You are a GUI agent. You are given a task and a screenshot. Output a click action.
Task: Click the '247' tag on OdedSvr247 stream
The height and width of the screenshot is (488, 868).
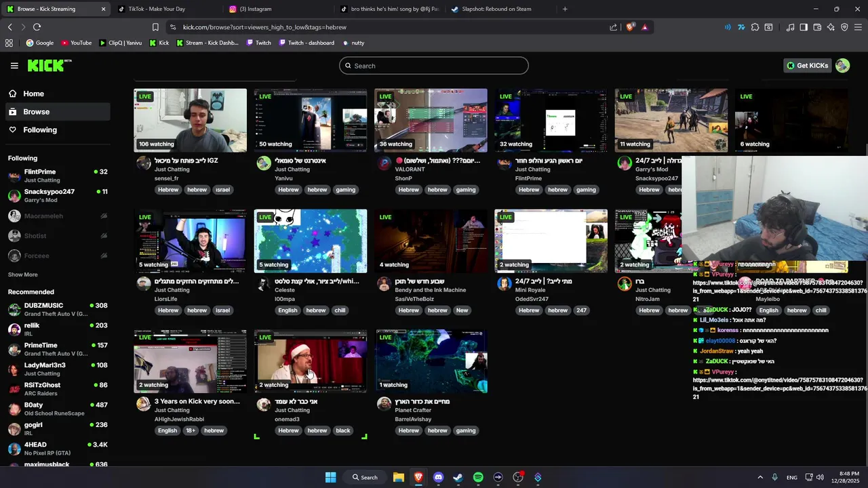[582, 310]
